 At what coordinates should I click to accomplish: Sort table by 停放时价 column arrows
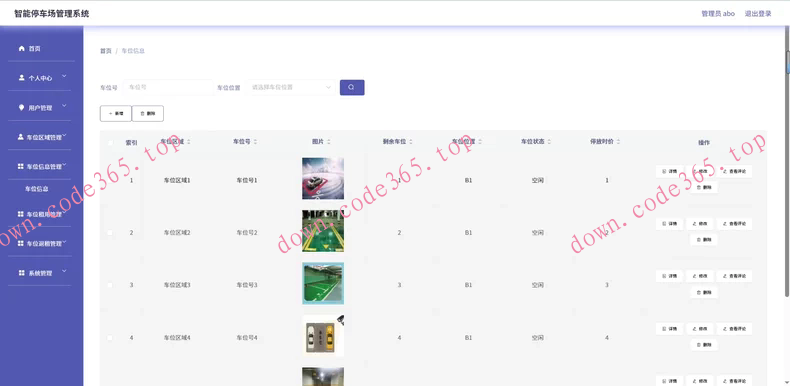coord(618,142)
